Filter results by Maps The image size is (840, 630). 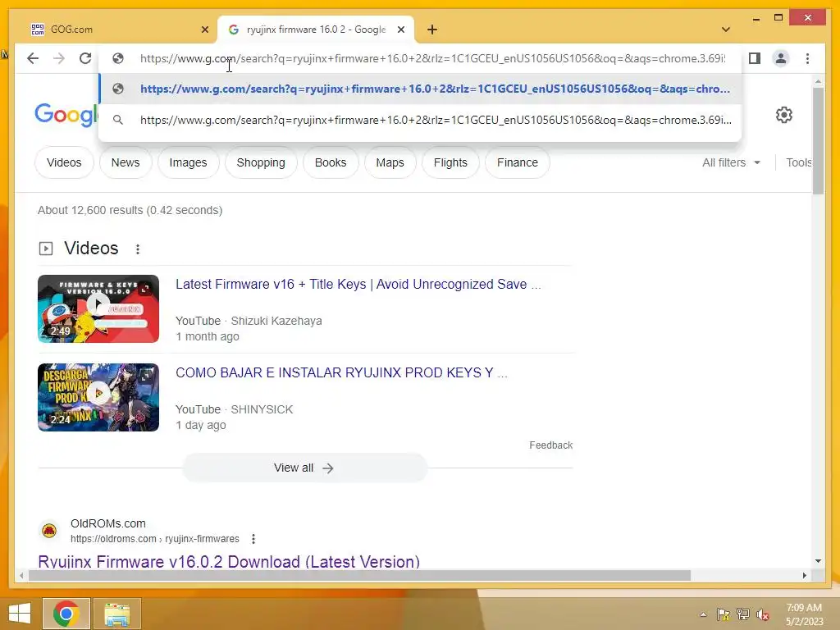tap(390, 162)
